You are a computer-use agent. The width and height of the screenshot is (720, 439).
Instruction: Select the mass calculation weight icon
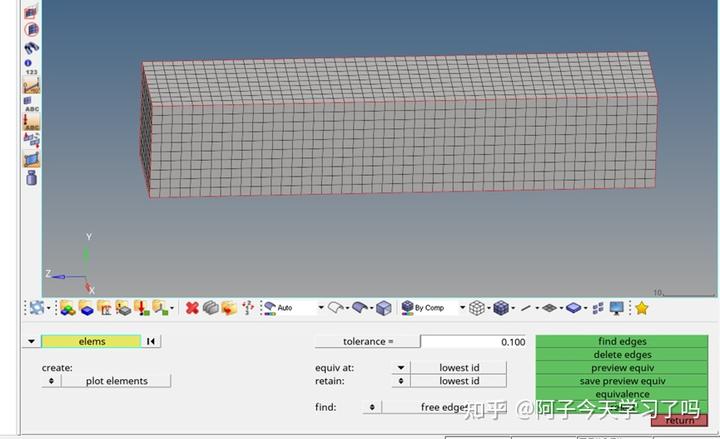pos(31,178)
